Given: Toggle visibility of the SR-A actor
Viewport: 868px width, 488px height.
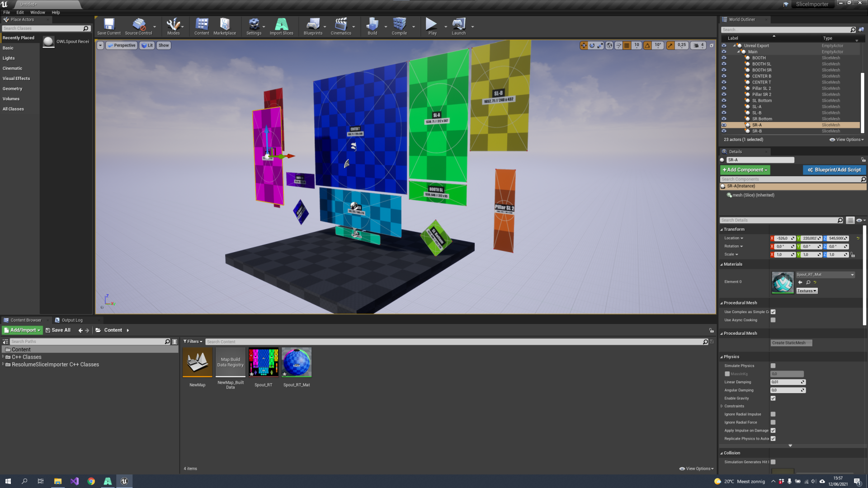Looking at the screenshot, I should coord(725,125).
